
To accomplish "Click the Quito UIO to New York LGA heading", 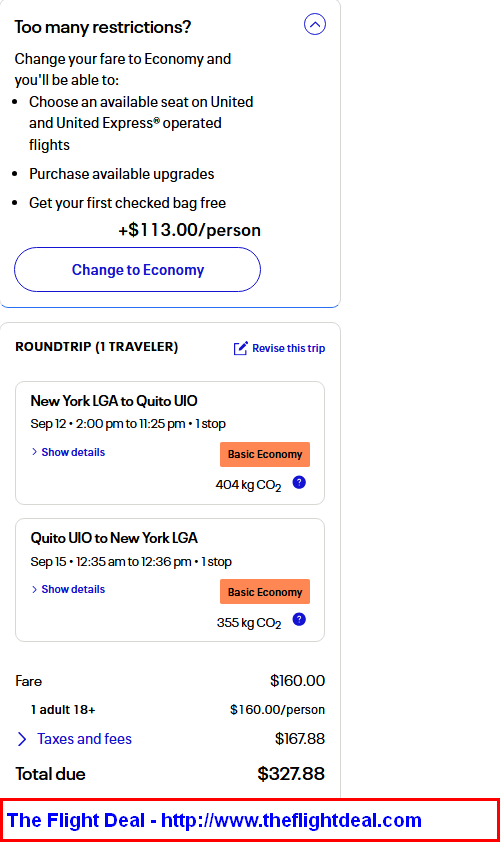I will click(114, 538).
